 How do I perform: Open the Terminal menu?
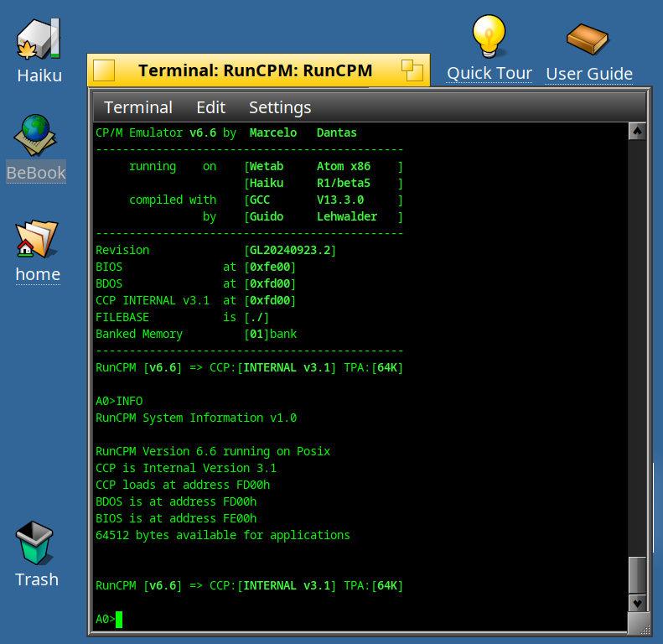pos(138,107)
